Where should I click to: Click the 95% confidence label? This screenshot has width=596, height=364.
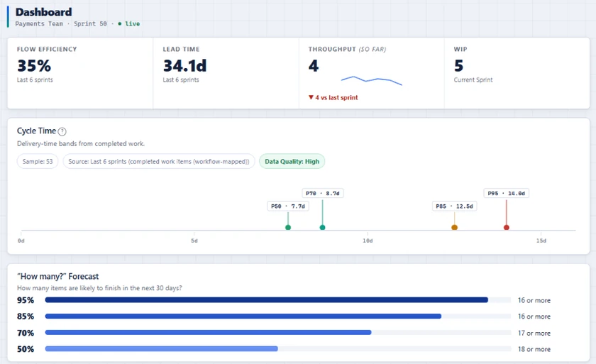26,300
